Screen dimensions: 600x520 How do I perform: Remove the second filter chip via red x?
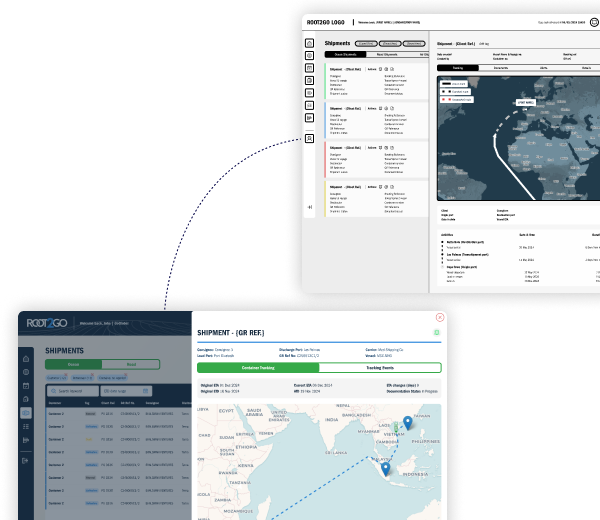[x=92, y=375]
